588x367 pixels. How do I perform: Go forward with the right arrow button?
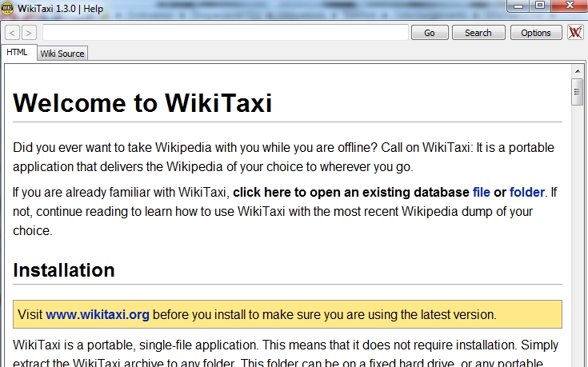pos(29,33)
